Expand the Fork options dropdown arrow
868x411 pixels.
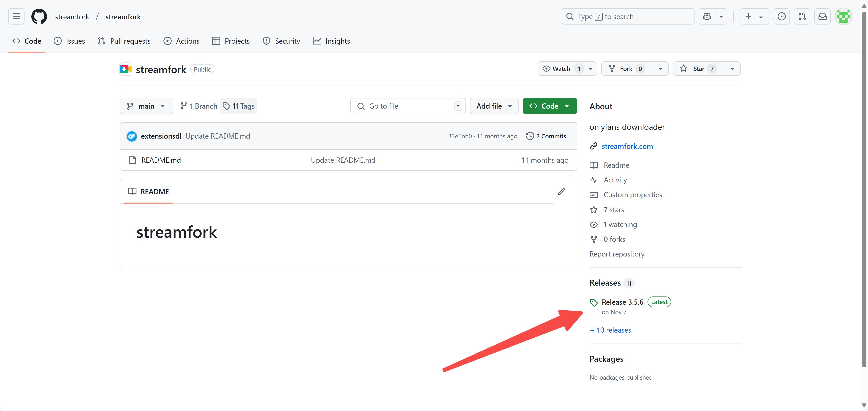[x=660, y=69]
